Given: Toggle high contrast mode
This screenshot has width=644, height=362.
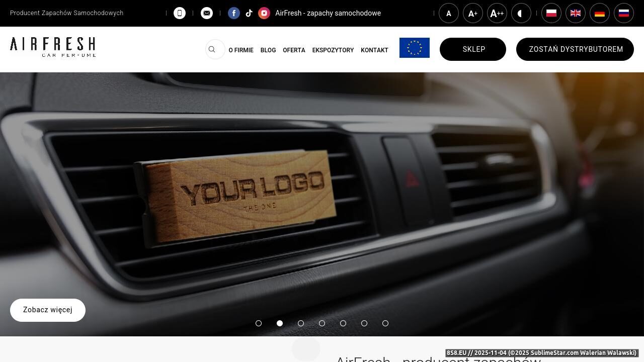Looking at the screenshot, I should coord(521,13).
